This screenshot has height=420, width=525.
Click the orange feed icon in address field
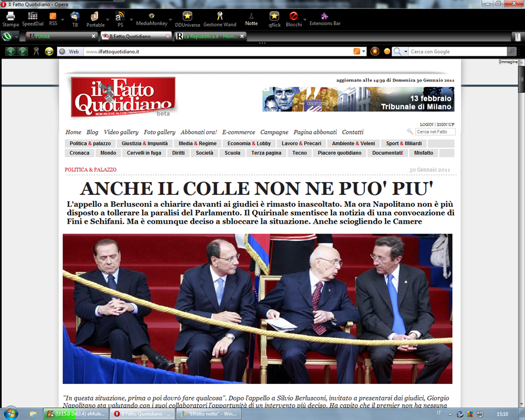coord(357,51)
